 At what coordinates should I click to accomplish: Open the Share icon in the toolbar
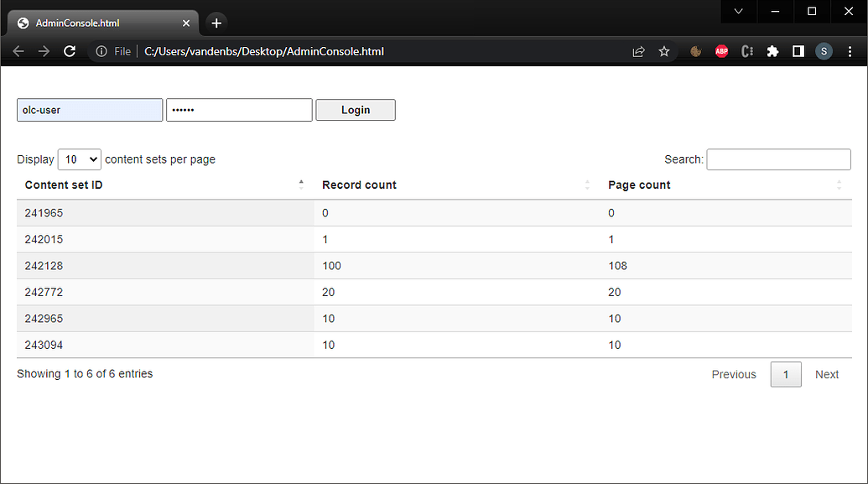[638, 51]
